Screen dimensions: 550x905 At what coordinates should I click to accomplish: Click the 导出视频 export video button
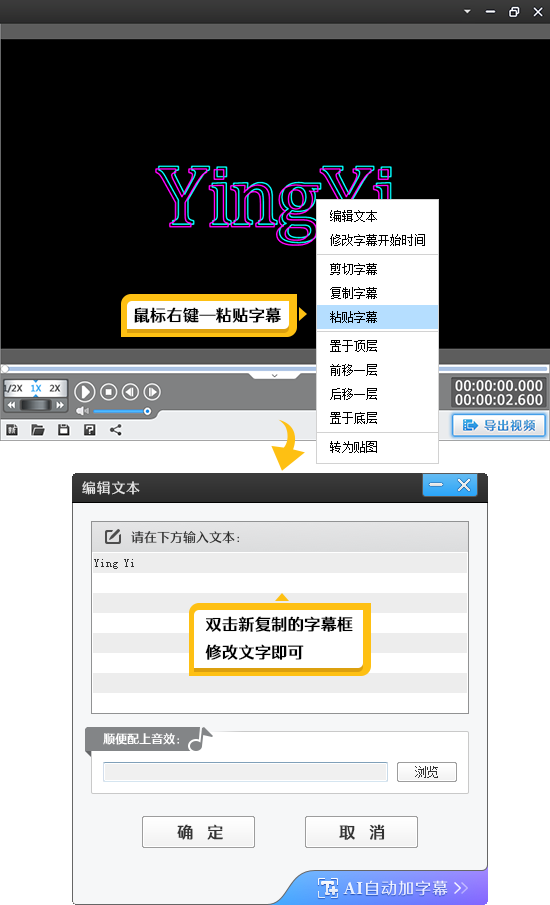click(499, 425)
